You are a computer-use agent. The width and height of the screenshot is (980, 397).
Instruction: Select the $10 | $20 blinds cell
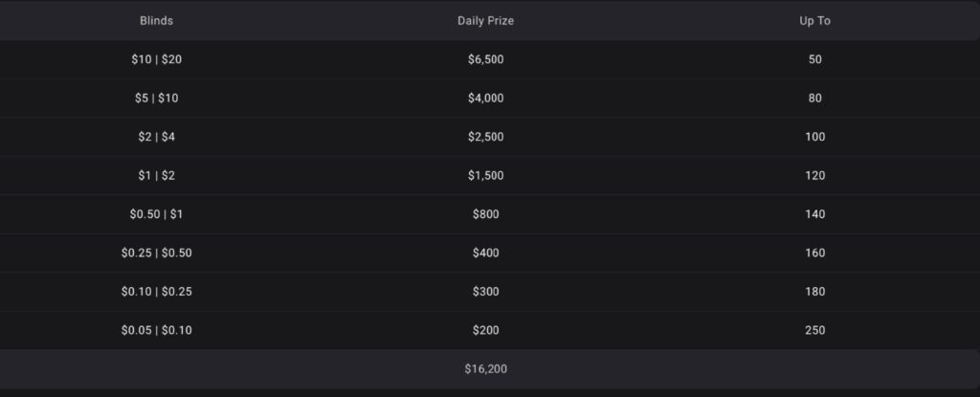156,59
